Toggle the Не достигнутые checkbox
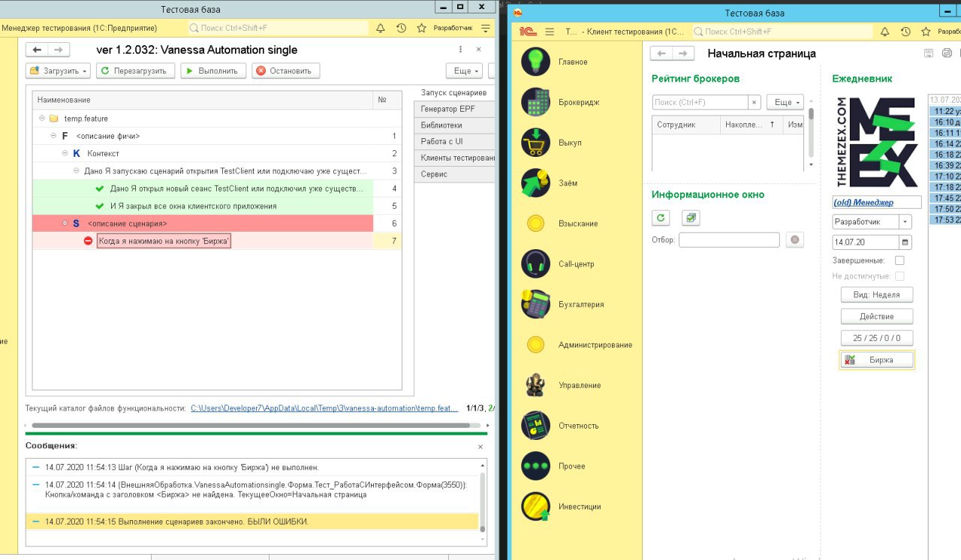Viewport: 961px width, 560px height. (899, 276)
